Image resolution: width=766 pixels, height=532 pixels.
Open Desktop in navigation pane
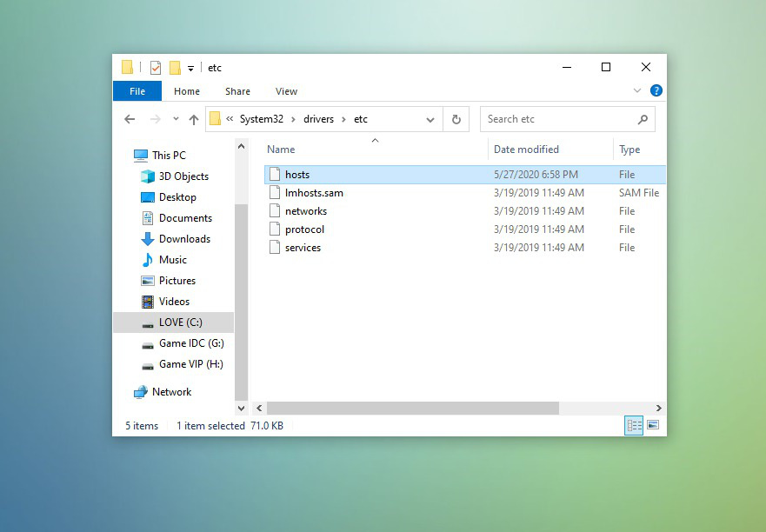169,197
